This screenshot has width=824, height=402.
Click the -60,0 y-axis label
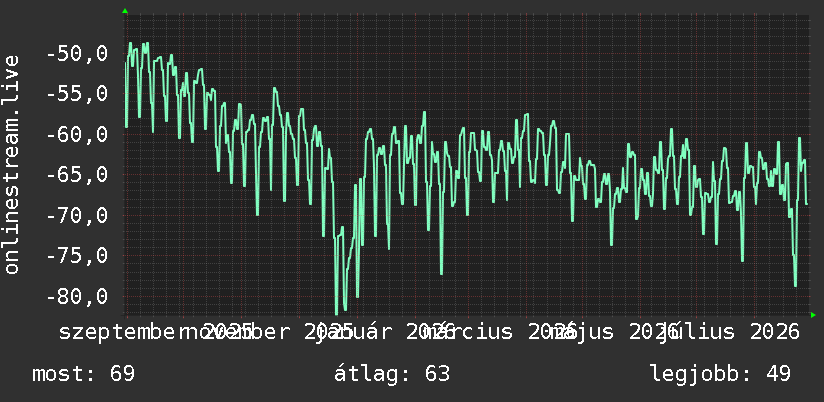click(77, 135)
